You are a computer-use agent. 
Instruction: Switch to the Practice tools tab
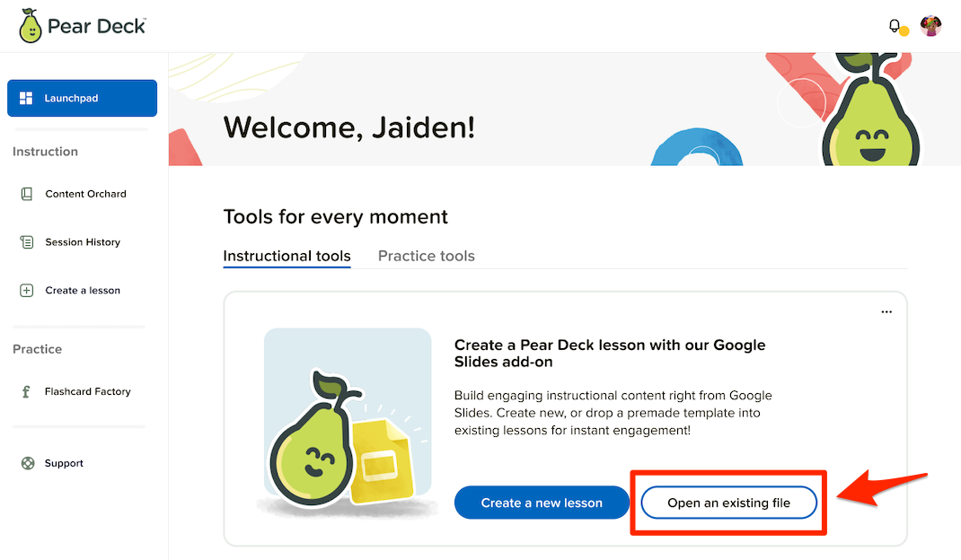[x=426, y=256]
